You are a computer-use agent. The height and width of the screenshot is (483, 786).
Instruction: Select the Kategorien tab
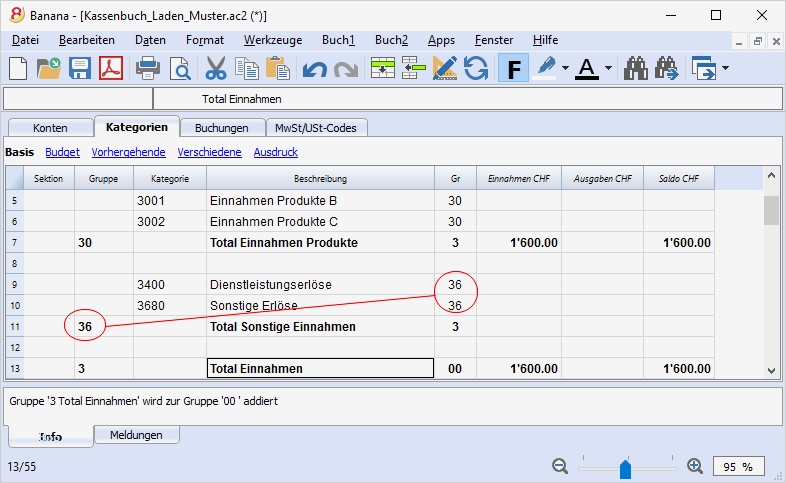137,127
